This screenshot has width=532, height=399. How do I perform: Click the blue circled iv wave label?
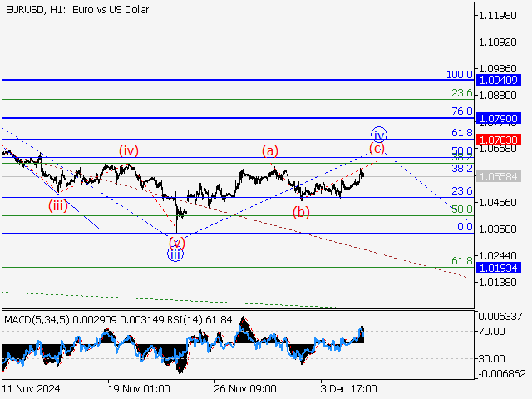[x=378, y=134]
